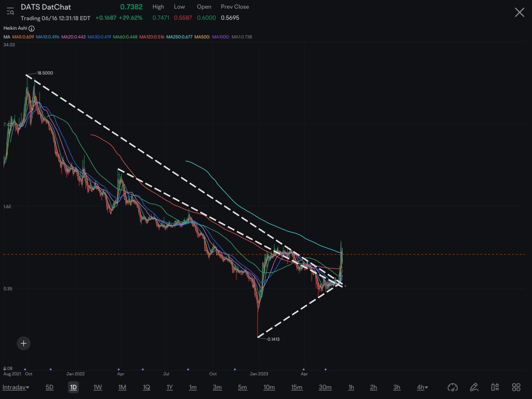Select the 1D timeframe
Image resolution: width=532 pixels, height=399 pixels.
[x=73, y=387]
